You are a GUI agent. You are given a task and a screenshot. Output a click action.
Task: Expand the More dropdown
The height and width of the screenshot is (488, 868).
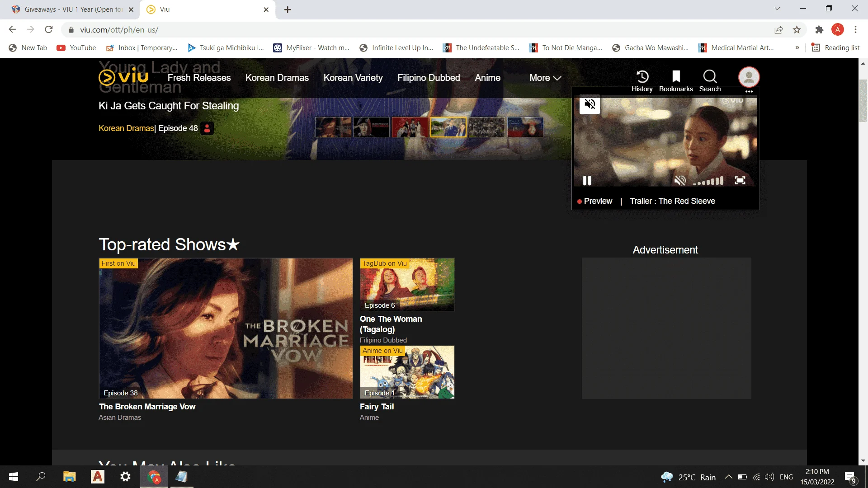pos(545,78)
